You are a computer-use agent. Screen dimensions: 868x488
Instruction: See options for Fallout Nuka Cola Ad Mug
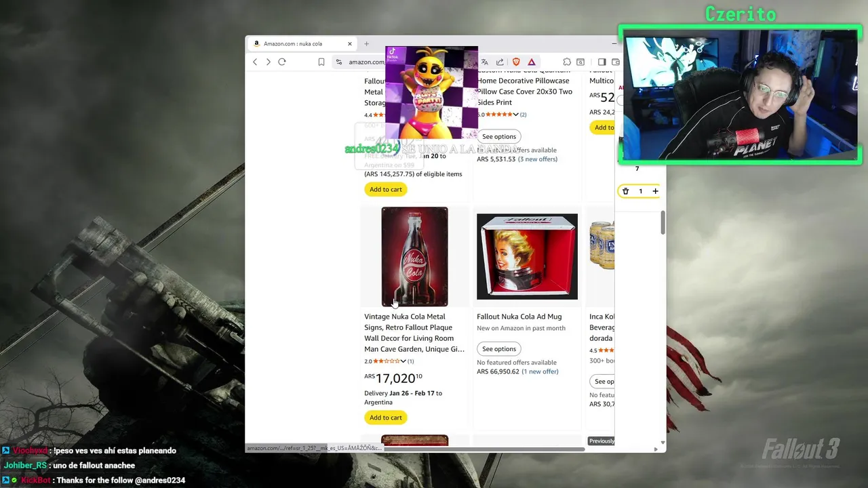[499, 349]
